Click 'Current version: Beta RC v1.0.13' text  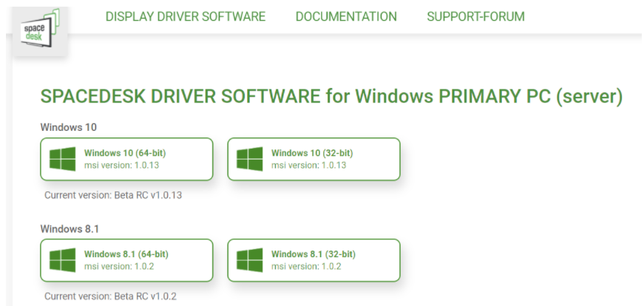tap(113, 195)
